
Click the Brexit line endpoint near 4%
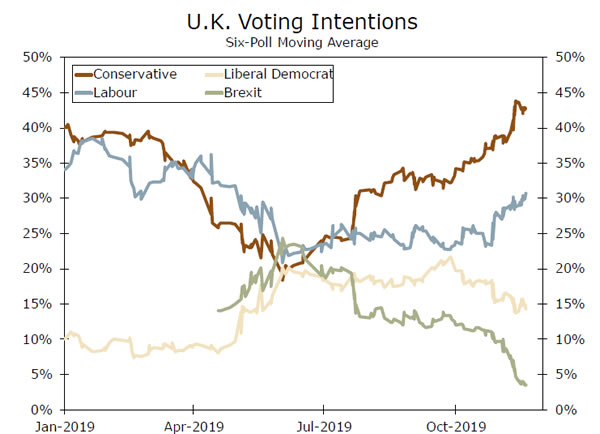525,385
